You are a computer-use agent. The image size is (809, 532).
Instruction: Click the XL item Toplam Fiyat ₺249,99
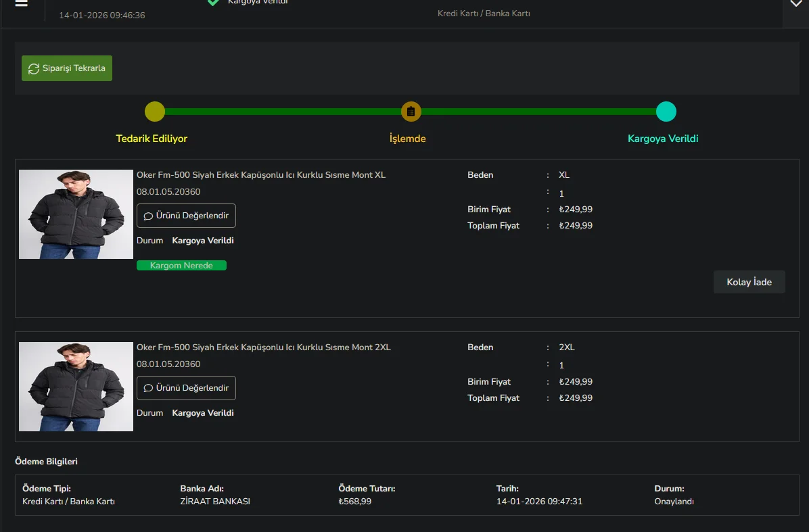[x=576, y=226]
